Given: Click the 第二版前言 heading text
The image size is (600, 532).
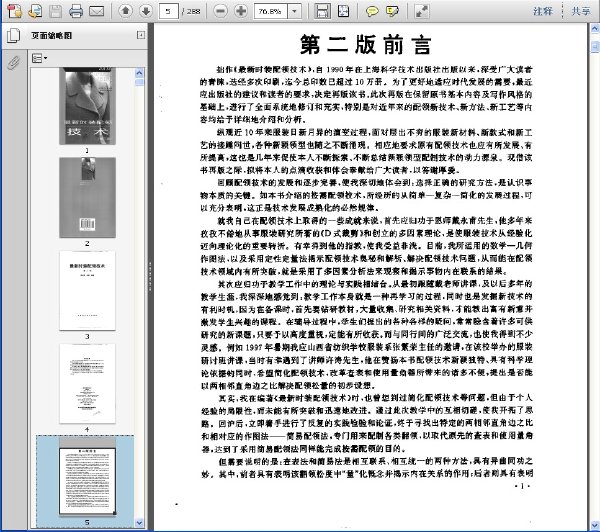Looking at the screenshot, I should (366, 45).
